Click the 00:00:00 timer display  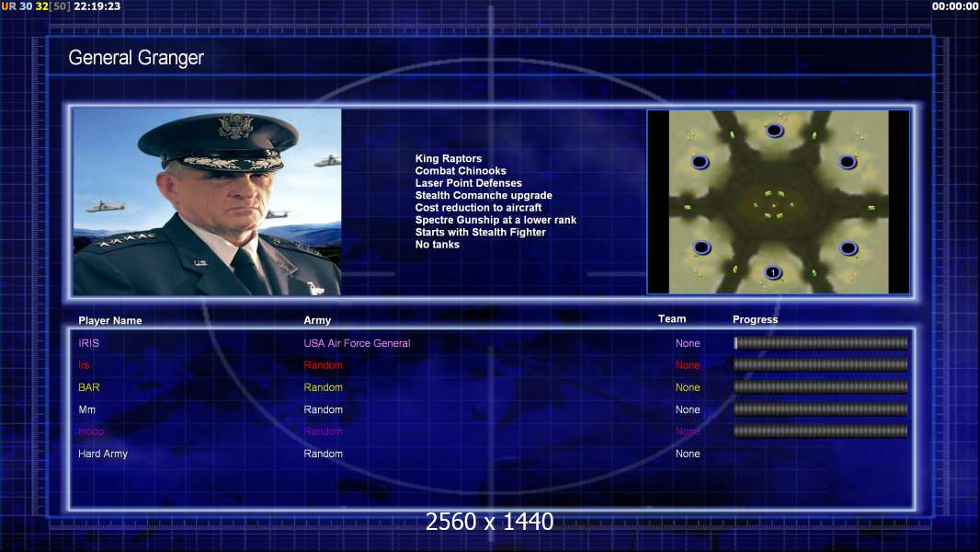955,6
